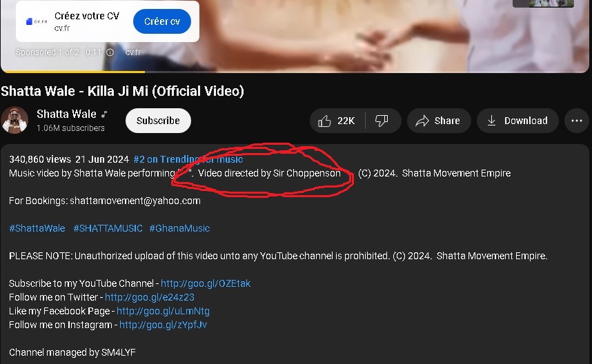
Task: Open the Instagram goo.gl/zYpfJv link
Action: 163,325
